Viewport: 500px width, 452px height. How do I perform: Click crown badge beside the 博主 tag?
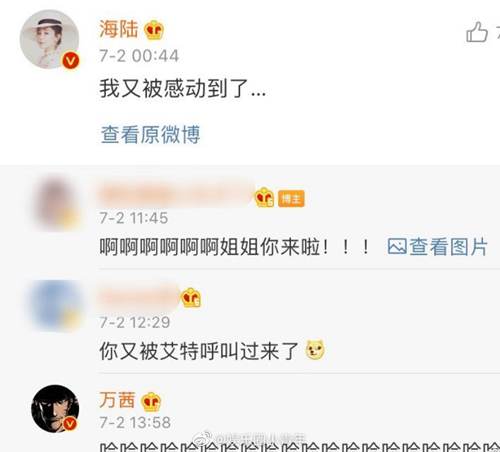tap(265, 197)
